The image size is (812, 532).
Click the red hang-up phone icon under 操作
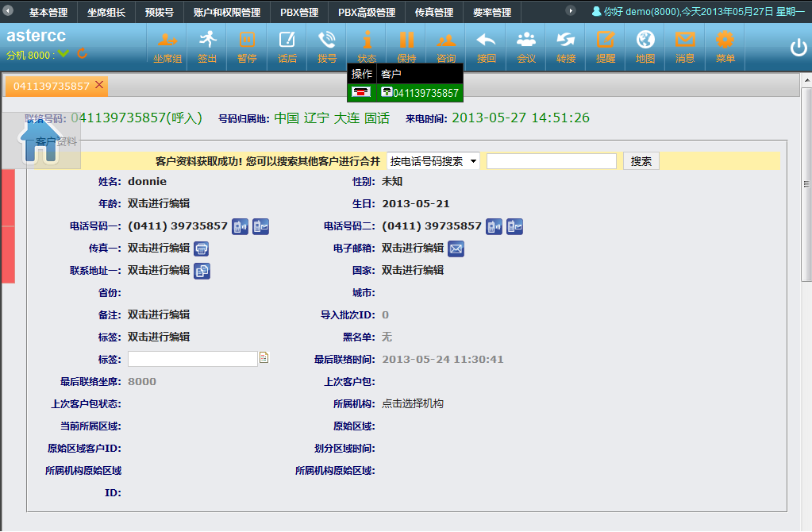pos(362,93)
